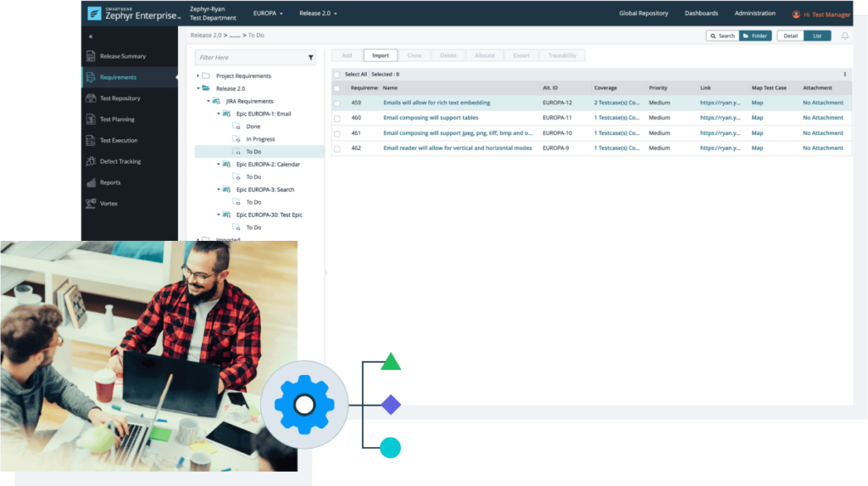Click the Add button
The width and height of the screenshot is (868, 486).
click(347, 55)
